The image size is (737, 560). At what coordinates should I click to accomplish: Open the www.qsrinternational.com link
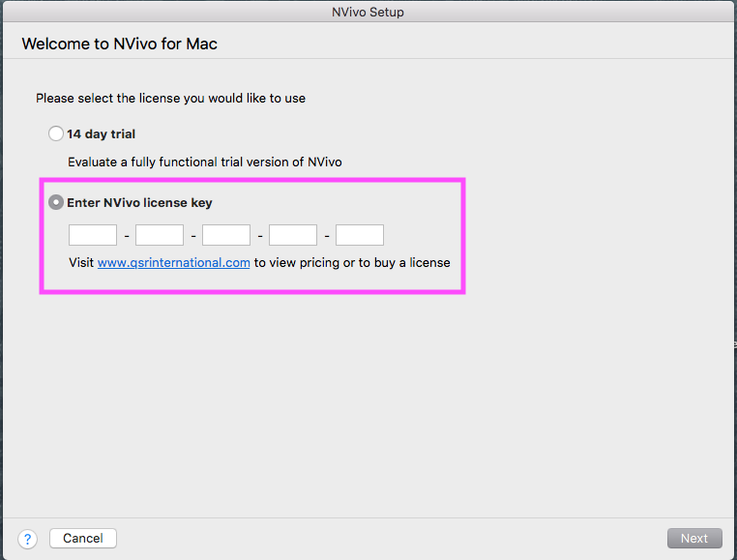coord(173,262)
